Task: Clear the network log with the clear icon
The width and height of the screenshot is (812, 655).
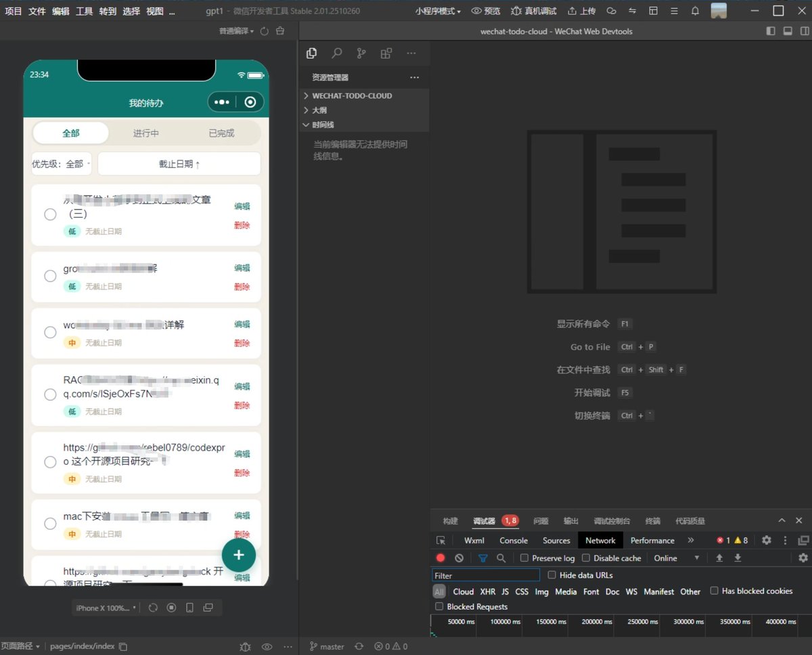Action: tap(459, 558)
